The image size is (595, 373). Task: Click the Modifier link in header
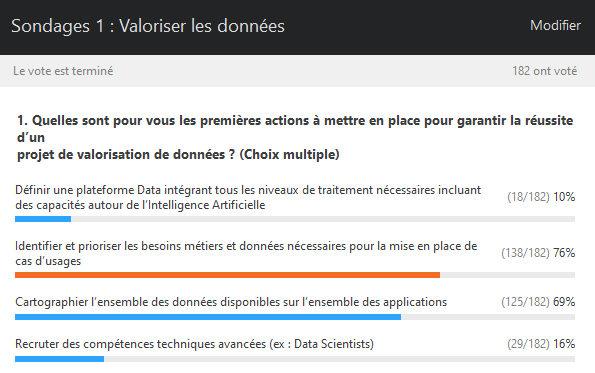tap(555, 25)
